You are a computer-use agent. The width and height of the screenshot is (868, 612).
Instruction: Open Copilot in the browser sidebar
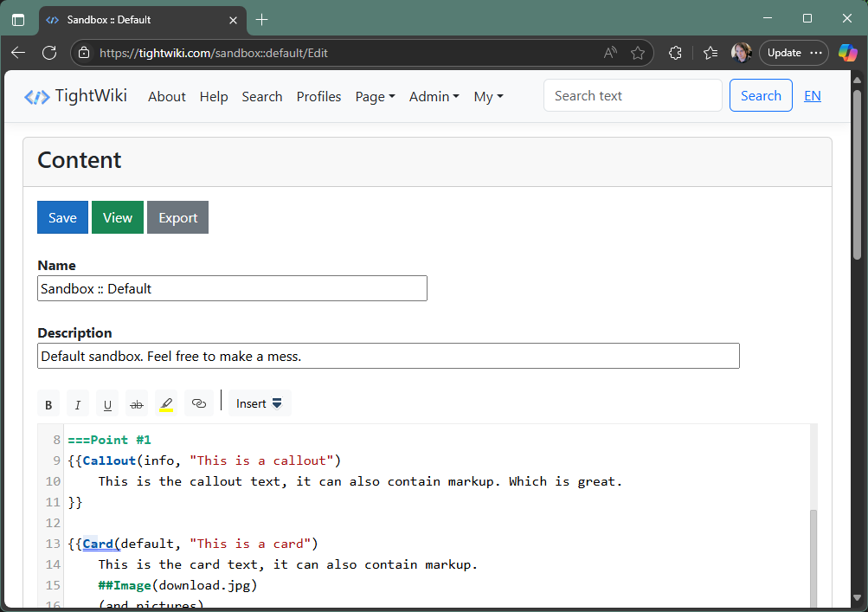[847, 53]
